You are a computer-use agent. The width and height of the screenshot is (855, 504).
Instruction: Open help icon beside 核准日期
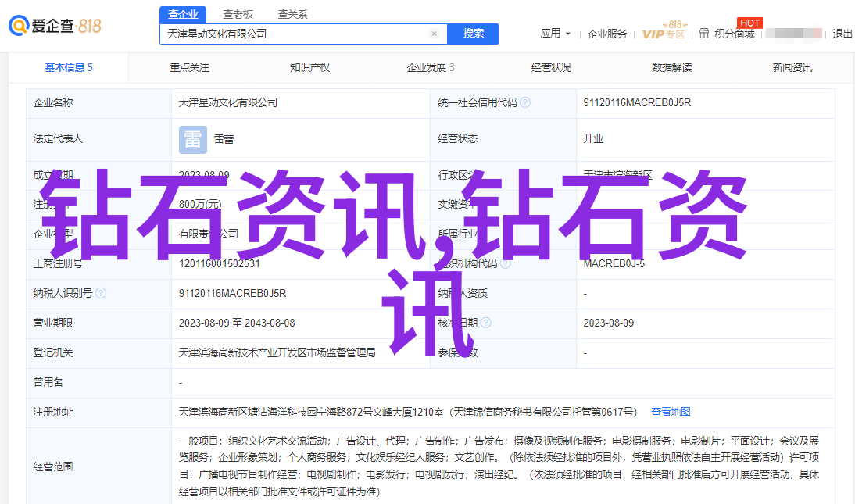click(x=486, y=323)
